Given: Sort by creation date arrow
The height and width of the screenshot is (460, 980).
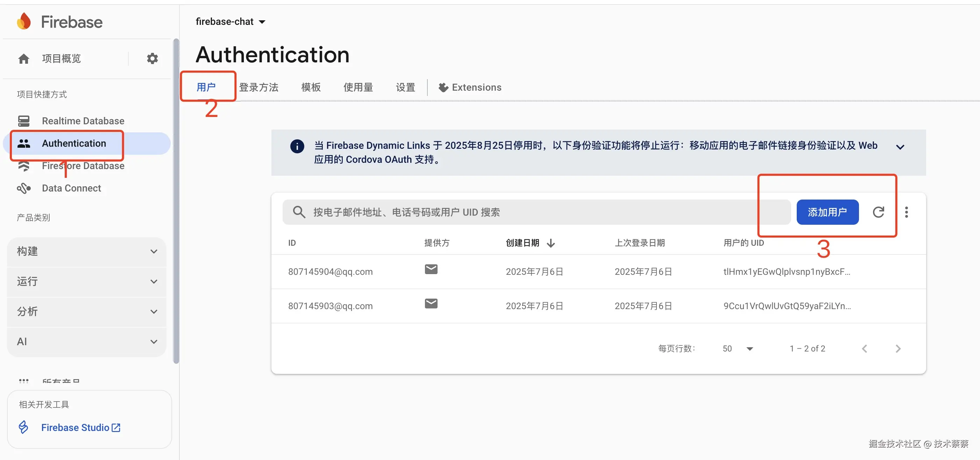Looking at the screenshot, I should (x=551, y=243).
